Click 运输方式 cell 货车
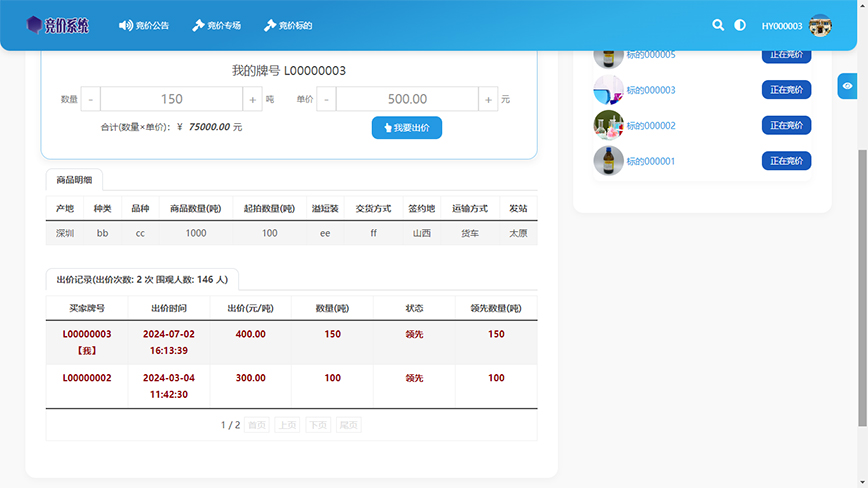Screen dimensions: 868x488 point(470,233)
